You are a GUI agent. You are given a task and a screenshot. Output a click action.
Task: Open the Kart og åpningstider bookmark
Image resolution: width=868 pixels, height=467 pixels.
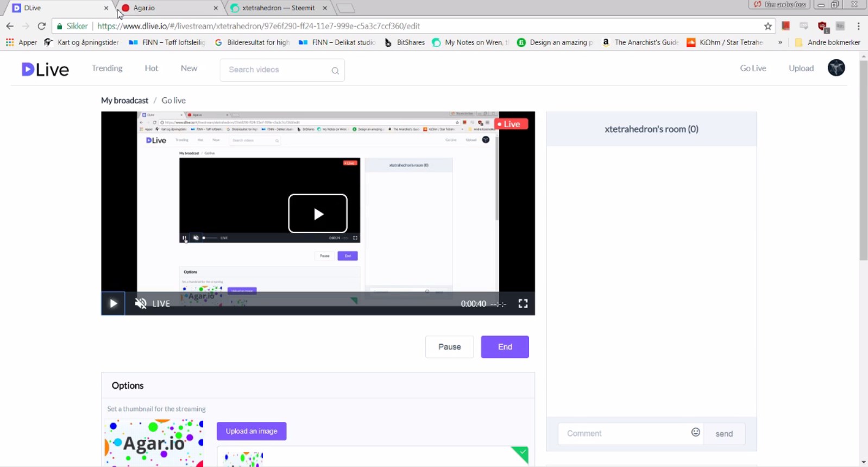point(81,42)
